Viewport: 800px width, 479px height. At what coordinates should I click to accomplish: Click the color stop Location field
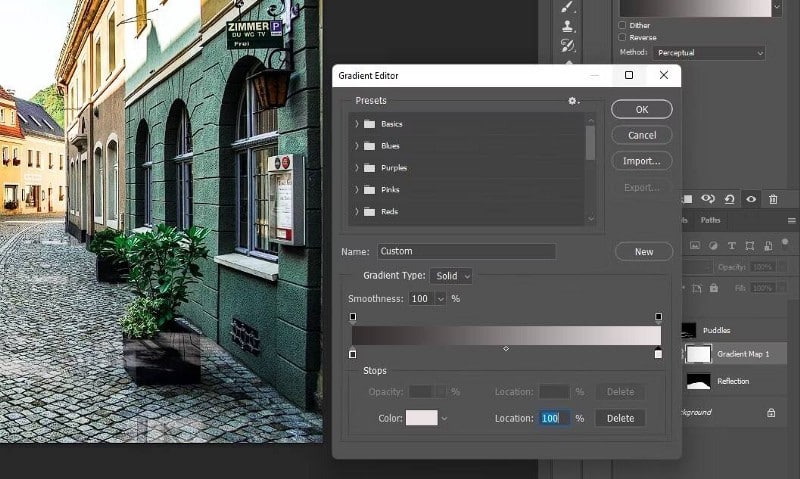555,418
